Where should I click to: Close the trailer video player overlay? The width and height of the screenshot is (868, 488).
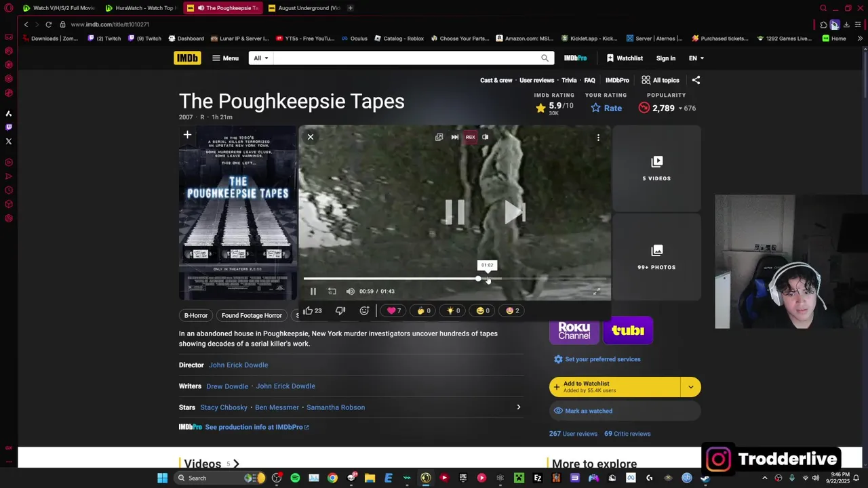click(x=311, y=137)
